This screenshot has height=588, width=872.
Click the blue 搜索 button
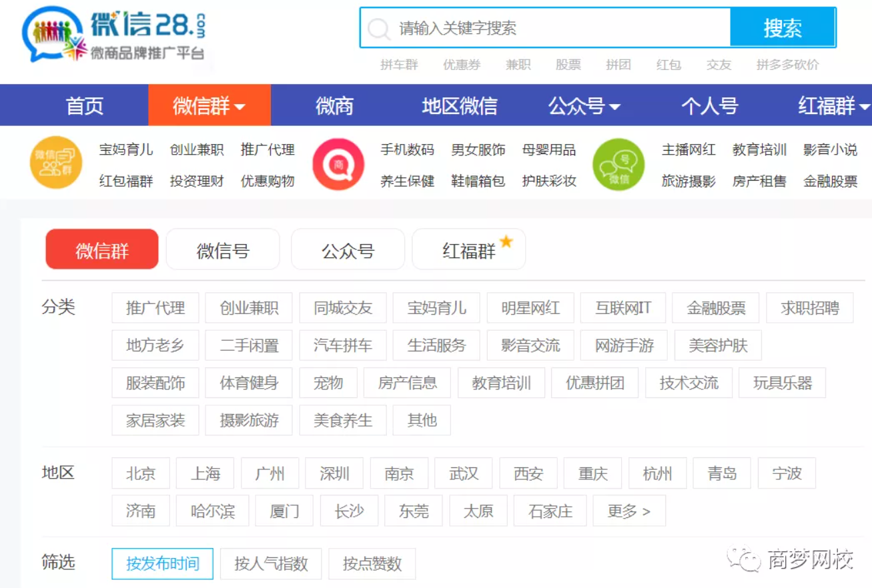pos(783,28)
